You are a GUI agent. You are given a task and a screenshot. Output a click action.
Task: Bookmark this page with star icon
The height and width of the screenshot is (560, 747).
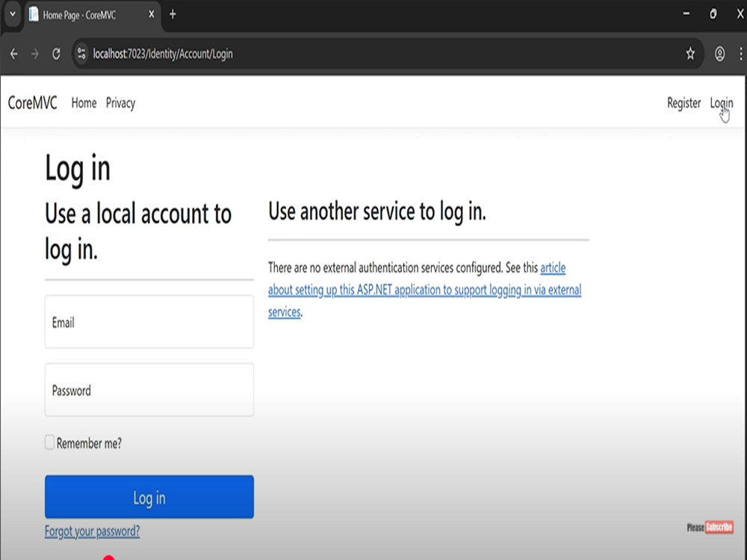click(x=690, y=53)
